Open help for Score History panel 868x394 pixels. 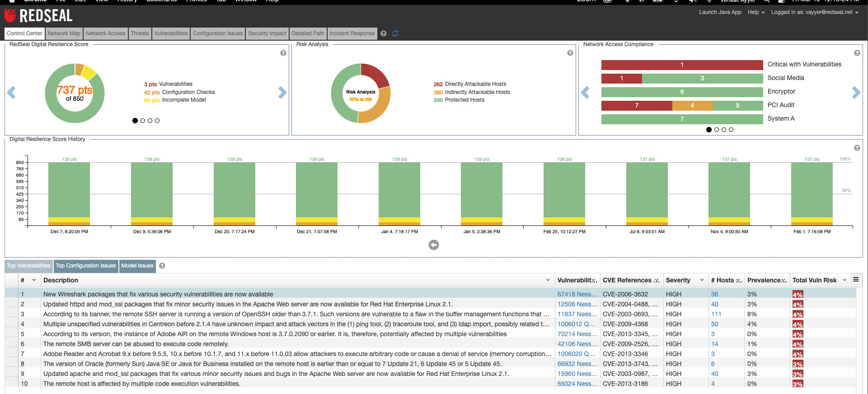857,148
